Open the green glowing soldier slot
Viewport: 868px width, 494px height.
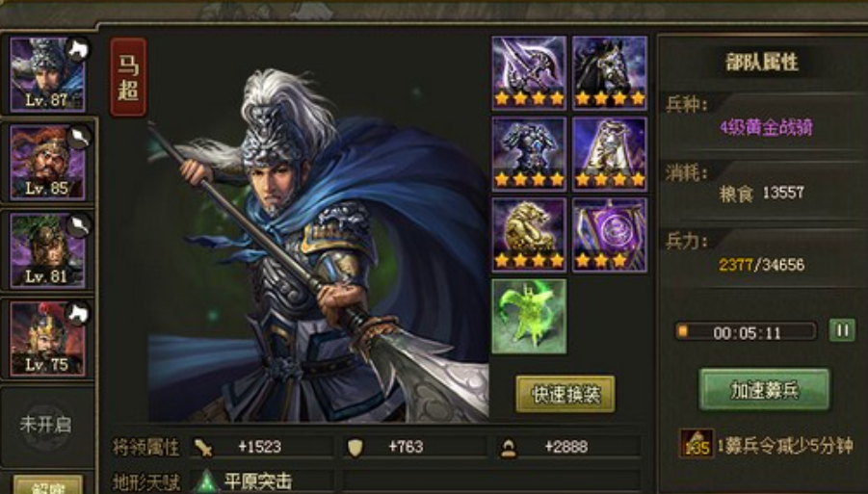click(529, 316)
